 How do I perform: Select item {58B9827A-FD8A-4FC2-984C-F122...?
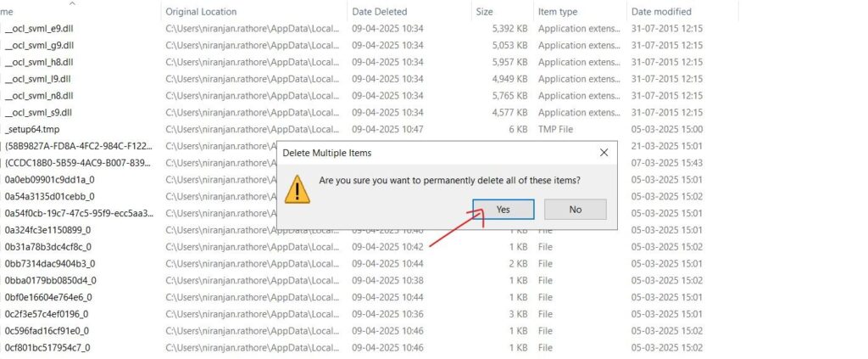tap(79, 146)
